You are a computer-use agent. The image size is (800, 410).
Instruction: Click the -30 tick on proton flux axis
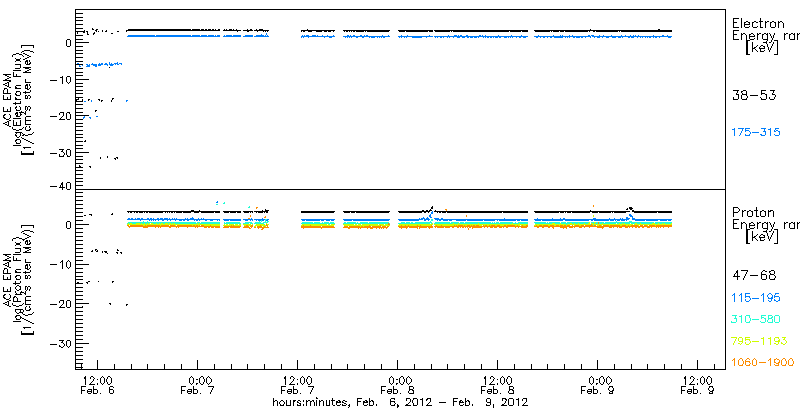point(61,344)
